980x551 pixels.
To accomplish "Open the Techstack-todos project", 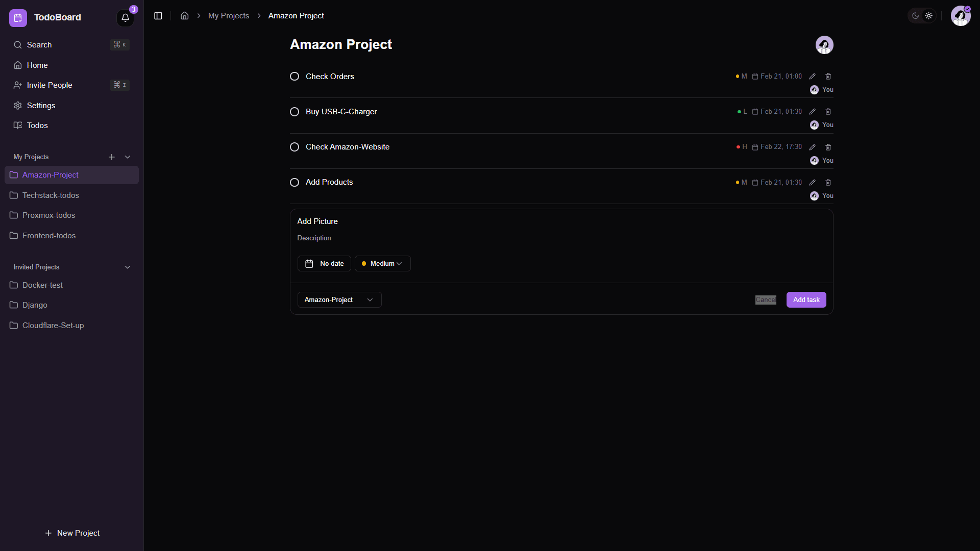I will click(x=51, y=195).
